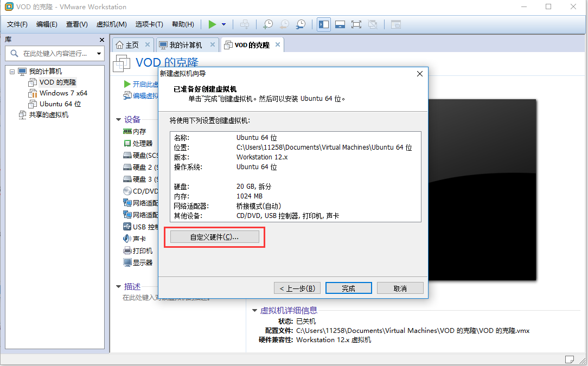
Task: Click 取消 to cancel the wizard
Action: point(400,288)
